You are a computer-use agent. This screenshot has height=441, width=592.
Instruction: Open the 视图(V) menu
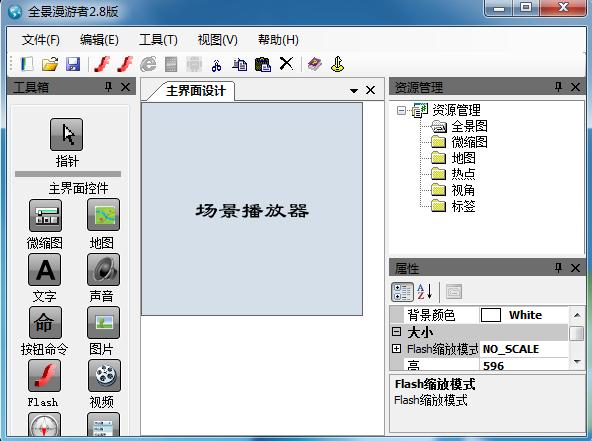pos(217,40)
